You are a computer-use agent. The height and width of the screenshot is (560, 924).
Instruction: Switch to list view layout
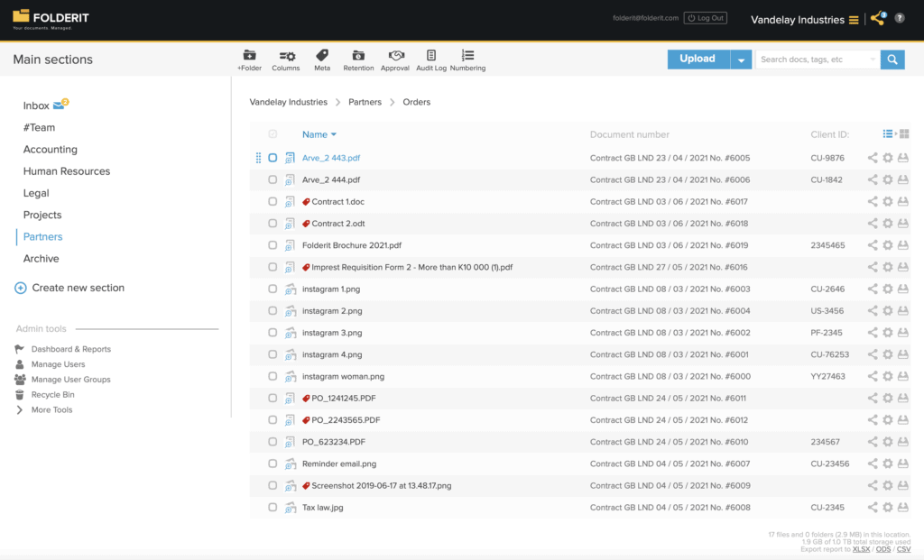(x=888, y=134)
